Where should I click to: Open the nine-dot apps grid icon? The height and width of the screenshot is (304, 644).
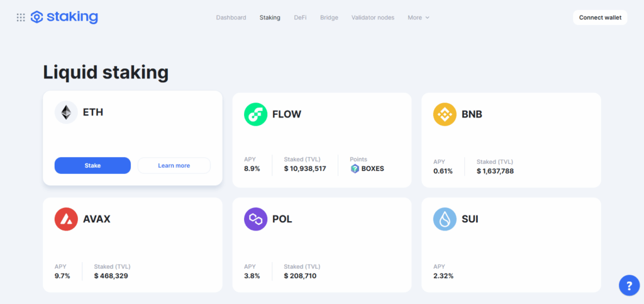21,18
